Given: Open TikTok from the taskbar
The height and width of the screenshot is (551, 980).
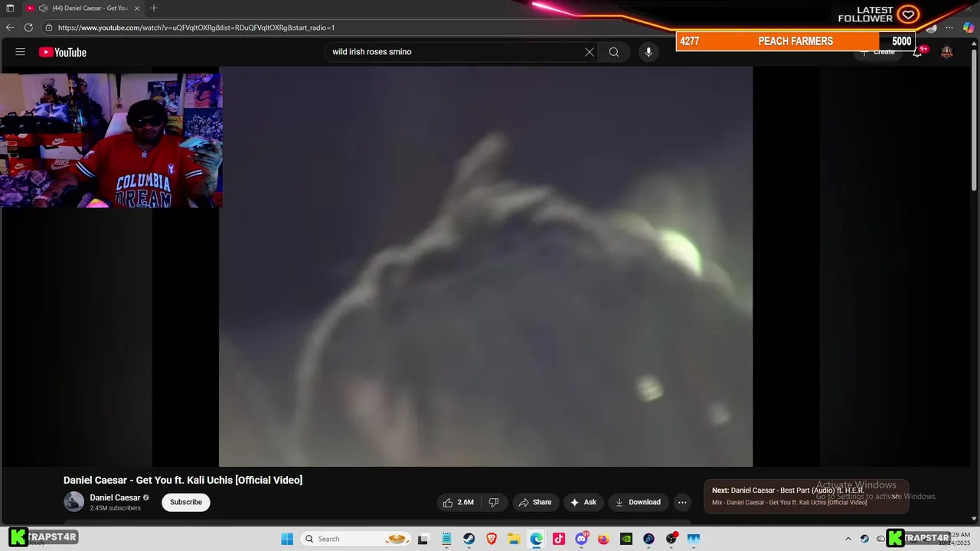Looking at the screenshot, I should click(x=559, y=539).
